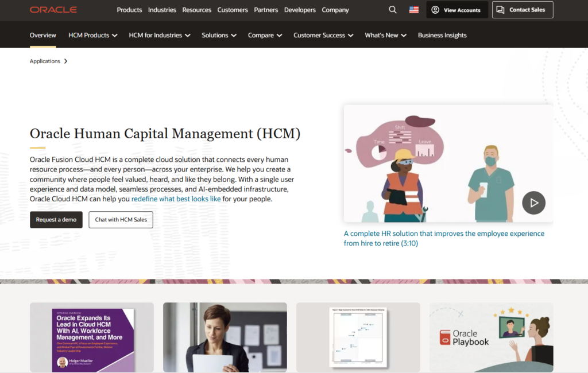588x373 pixels.
Task: Click Chat with HCM Sales button
Action: point(121,220)
